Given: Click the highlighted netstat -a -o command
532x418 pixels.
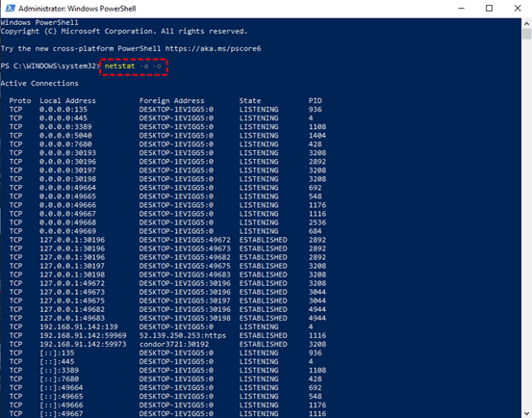Looking at the screenshot, I should tap(134, 66).
